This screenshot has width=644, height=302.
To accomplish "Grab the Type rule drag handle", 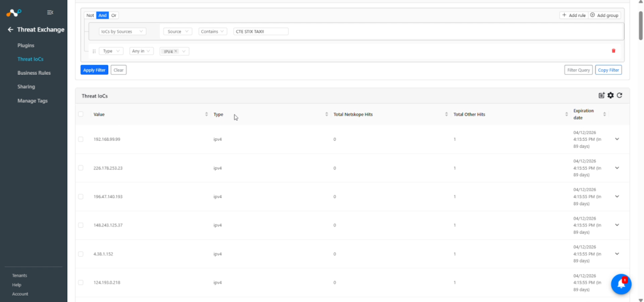I will (94, 52).
